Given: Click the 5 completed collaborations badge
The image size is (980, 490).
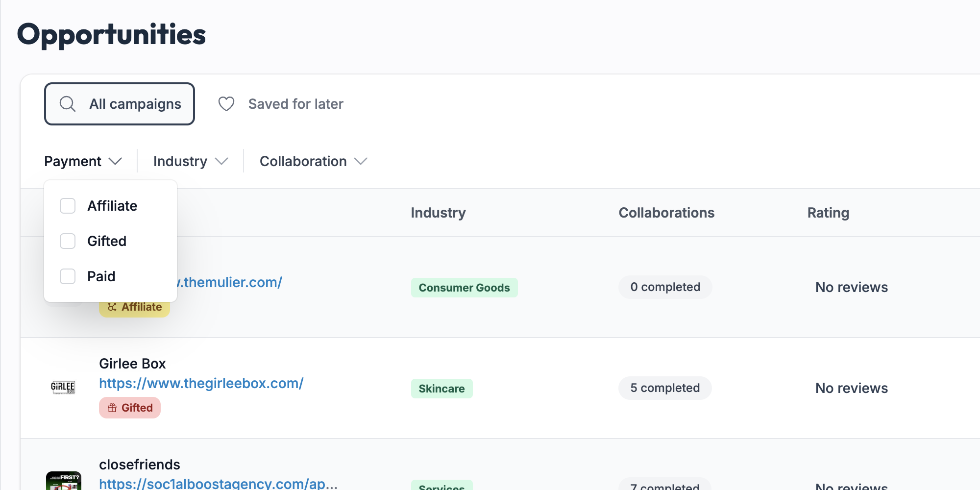Looking at the screenshot, I should 665,388.
